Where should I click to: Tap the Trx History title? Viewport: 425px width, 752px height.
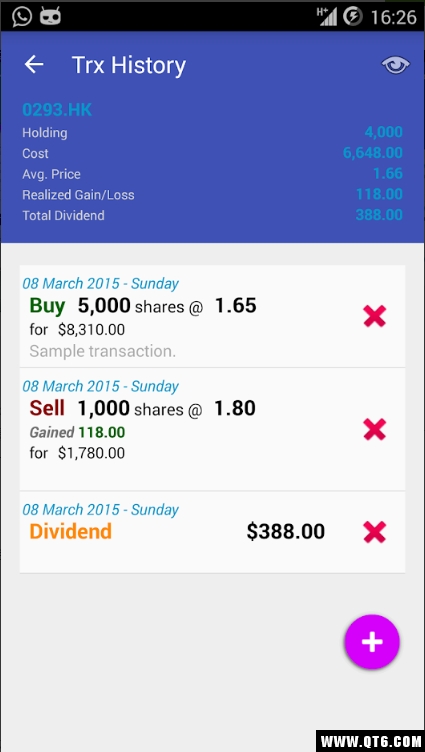point(129,65)
